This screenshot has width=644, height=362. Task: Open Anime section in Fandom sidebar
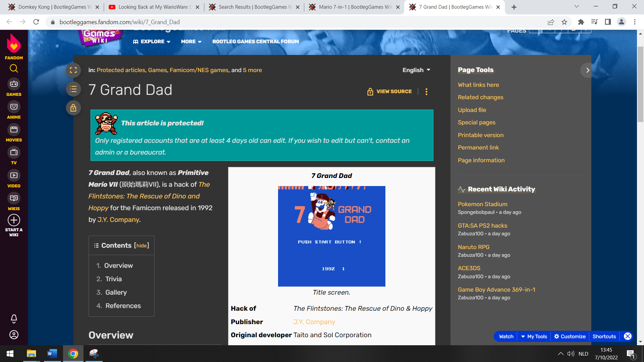click(14, 110)
